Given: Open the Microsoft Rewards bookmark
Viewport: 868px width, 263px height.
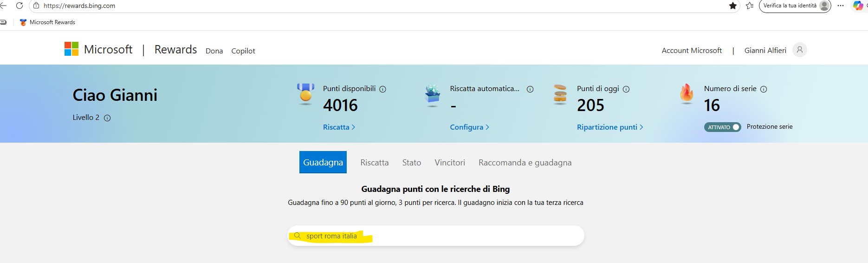Looking at the screenshot, I should (x=47, y=22).
